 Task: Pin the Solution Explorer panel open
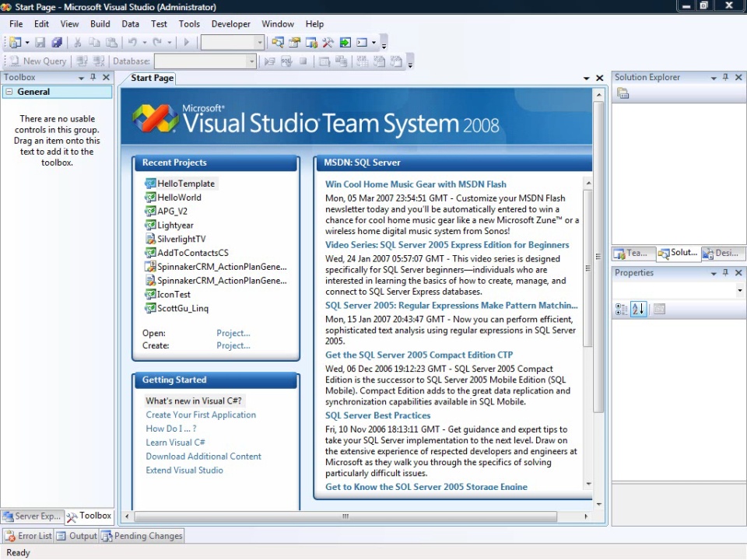(x=725, y=77)
